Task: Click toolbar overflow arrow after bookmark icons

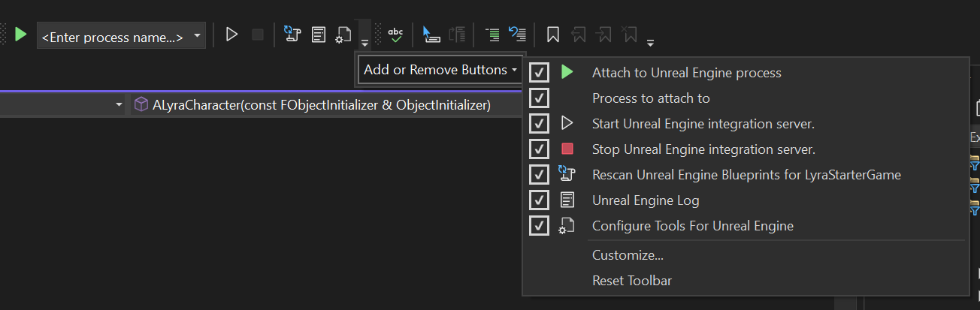Action: click(x=650, y=41)
